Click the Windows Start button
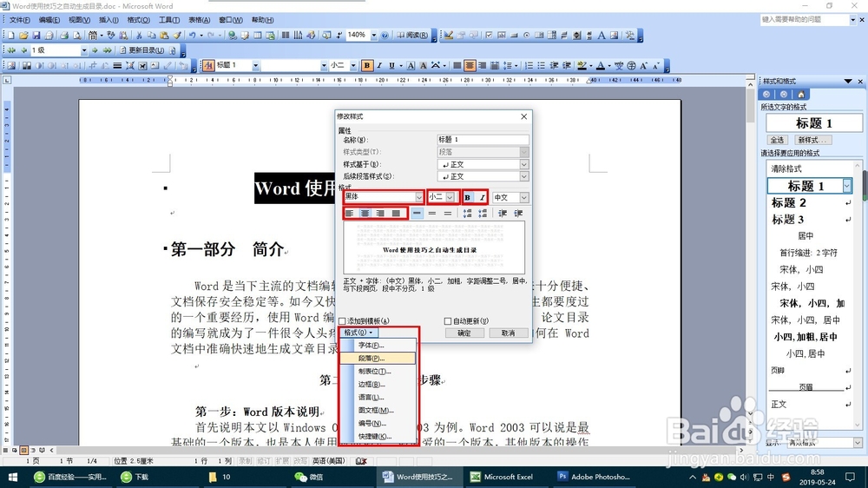The image size is (868, 488). coord(12,477)
